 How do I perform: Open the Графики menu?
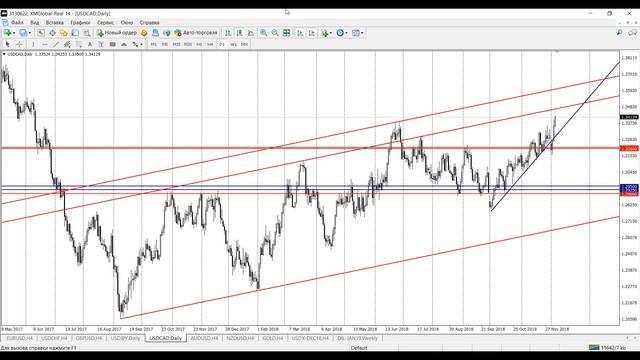tap(80, 22)
